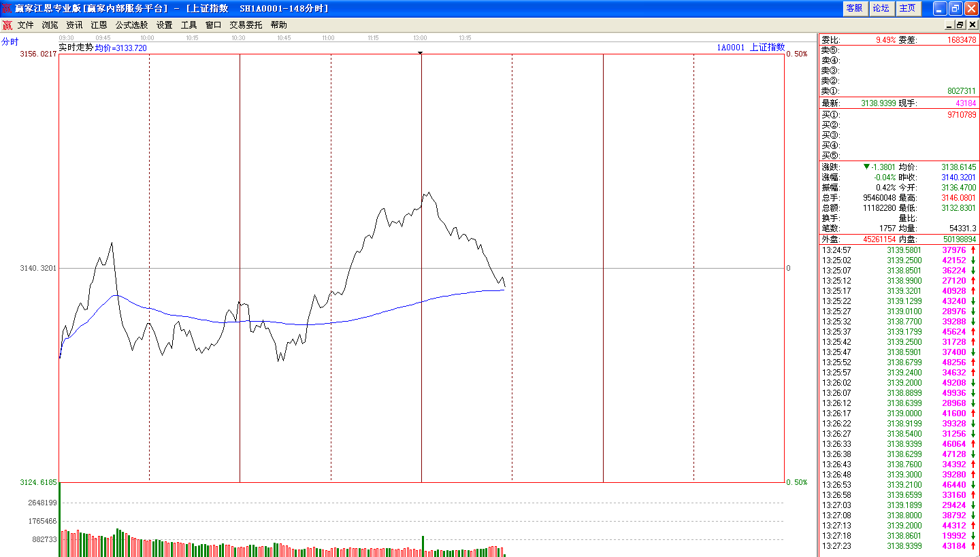Restore the inner chart child window
The height and width of the screenshot is (557, 980).
(960, 24)
